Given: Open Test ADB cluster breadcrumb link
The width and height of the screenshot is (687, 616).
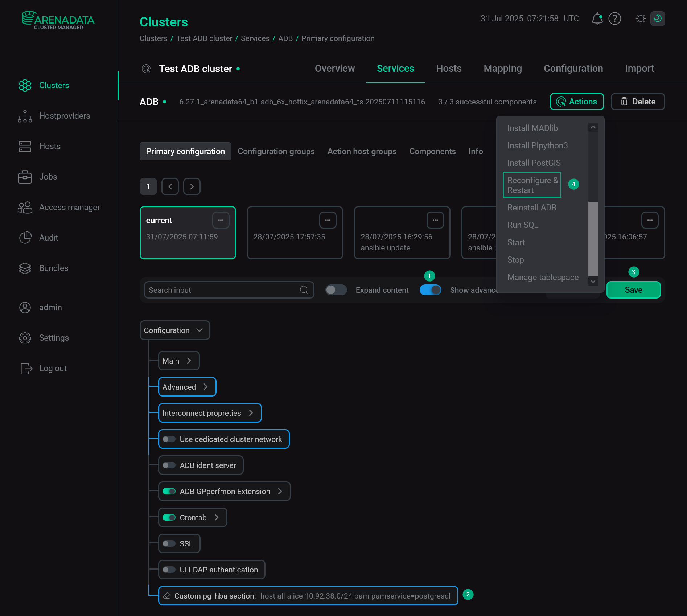Looking at the screenshot, I should 204,38.
